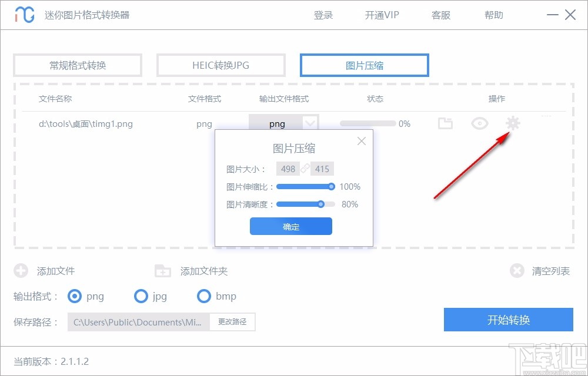Close the 图片压缩 dialog with its X

[362, 141]
